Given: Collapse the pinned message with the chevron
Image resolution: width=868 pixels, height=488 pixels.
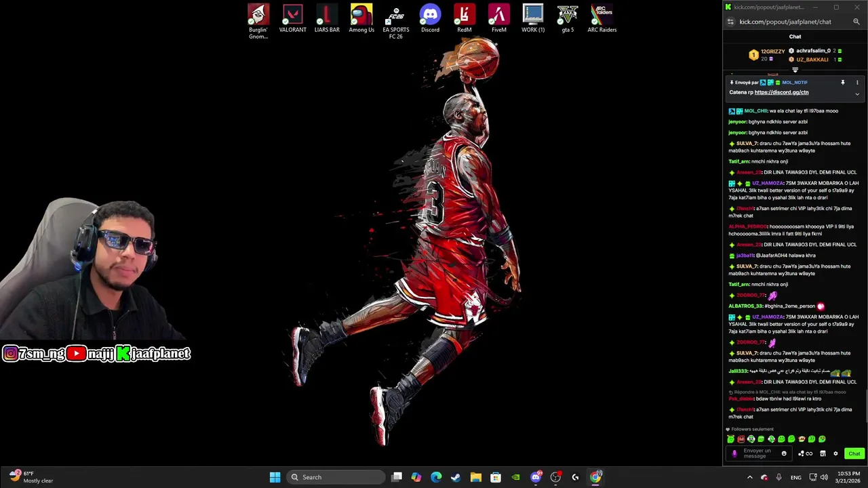Looking at the screenshot, I should [857, 94].
